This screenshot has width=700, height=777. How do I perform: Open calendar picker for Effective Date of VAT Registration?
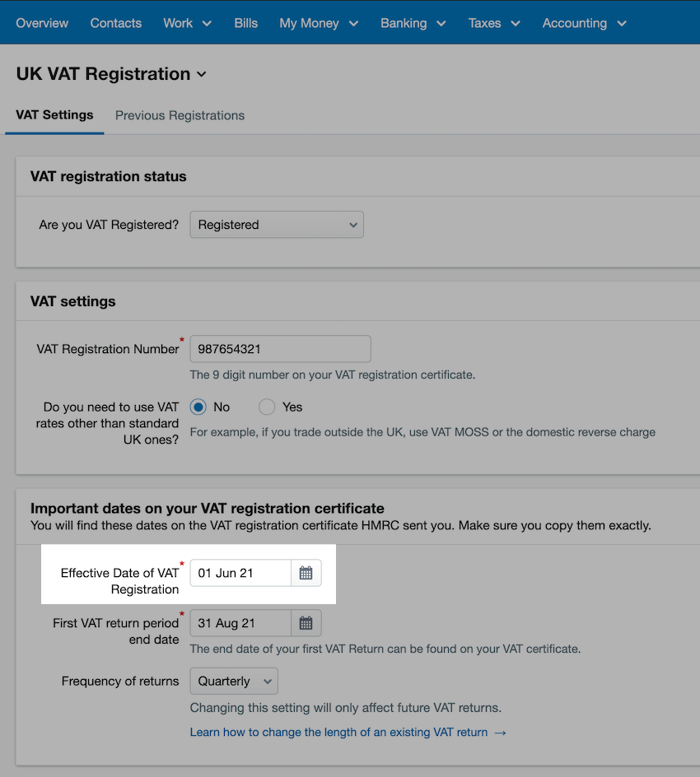point(306,573)
